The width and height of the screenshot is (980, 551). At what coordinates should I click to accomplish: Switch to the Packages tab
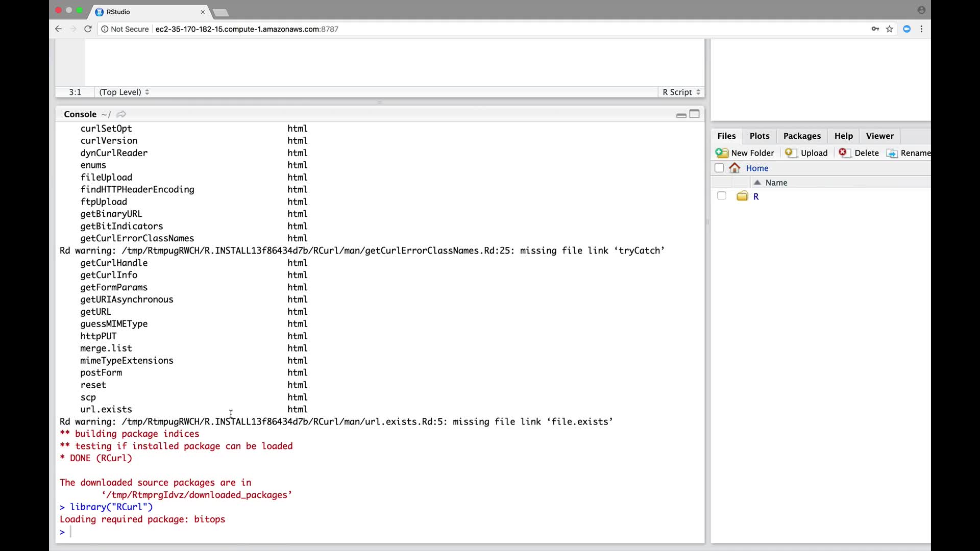pyautogui.click(x=802, y=136)
